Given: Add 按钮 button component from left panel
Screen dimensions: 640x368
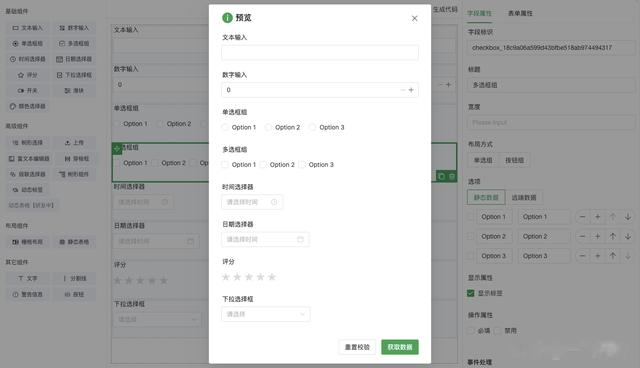Looking at the screenshot, I should [74, 295].
